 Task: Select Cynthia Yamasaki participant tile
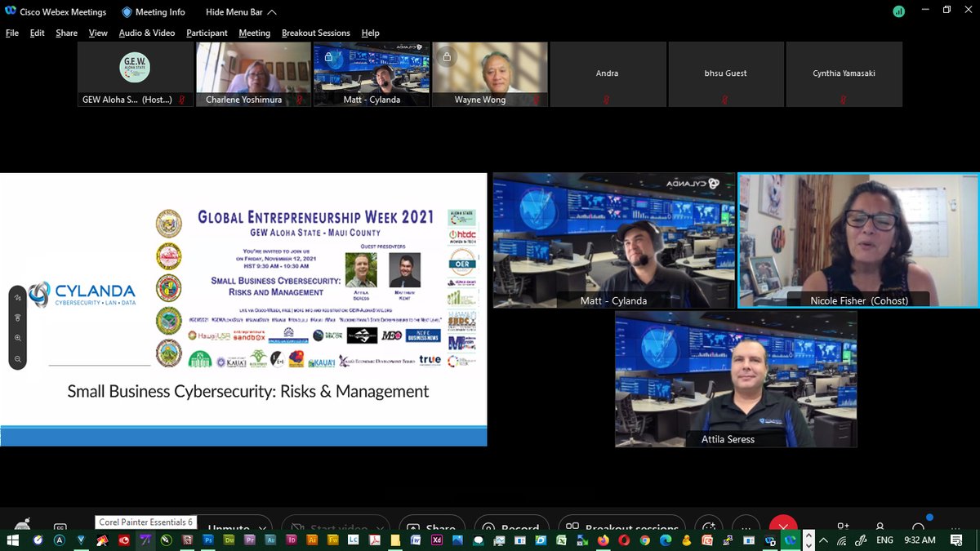pos(844,74)
